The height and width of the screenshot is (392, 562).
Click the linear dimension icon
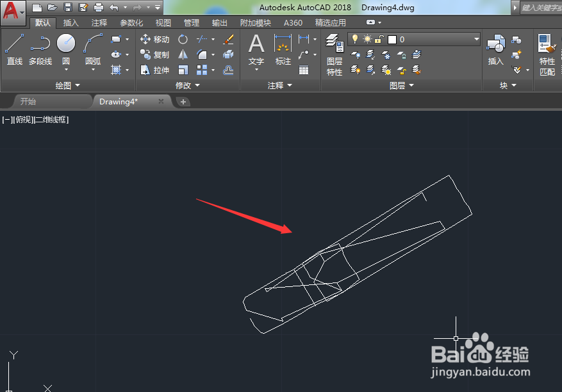[x=304, y=38]
